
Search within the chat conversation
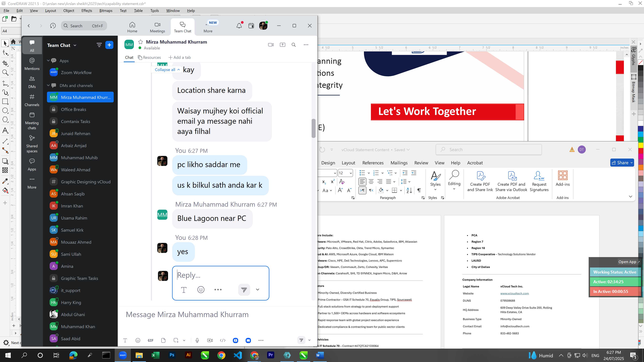tap(294, 45)
